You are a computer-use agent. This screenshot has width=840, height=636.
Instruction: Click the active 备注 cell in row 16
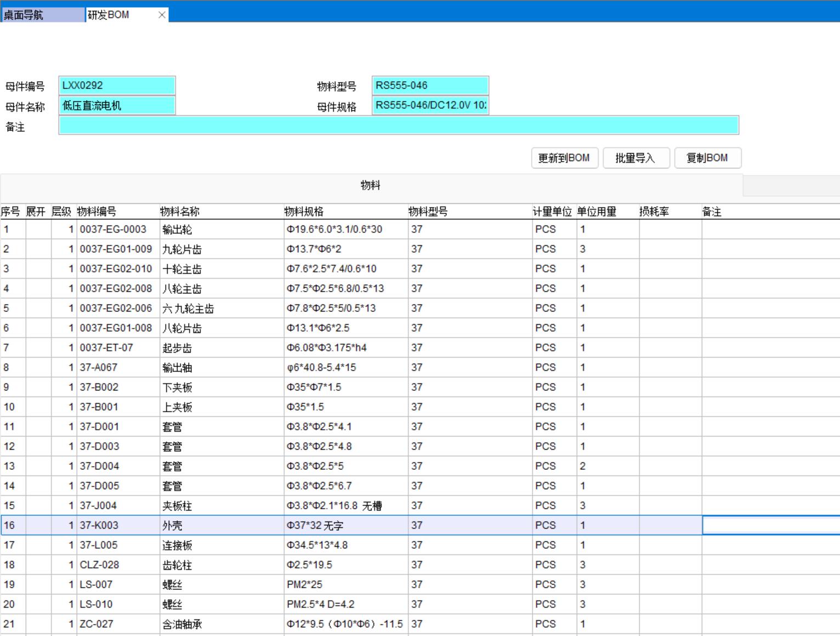point(770,525)
